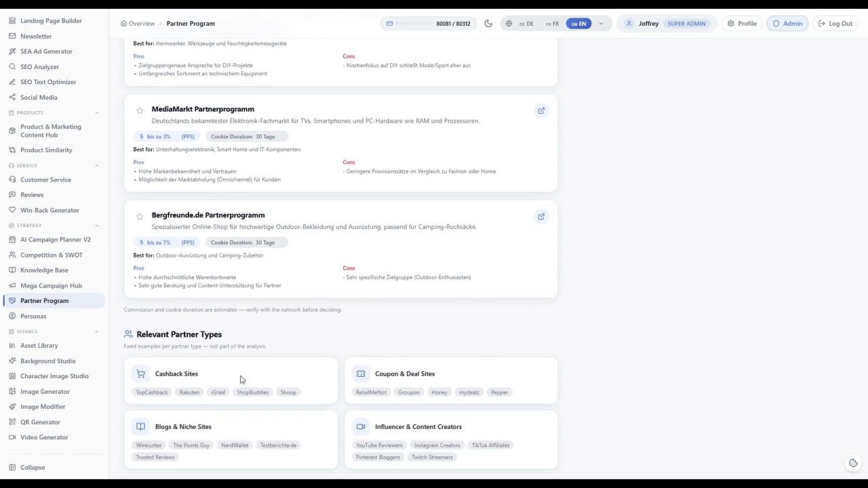Click the TopCashback chip
The image size is (868, 488).
pyautogui.click(x=152, y=392)
